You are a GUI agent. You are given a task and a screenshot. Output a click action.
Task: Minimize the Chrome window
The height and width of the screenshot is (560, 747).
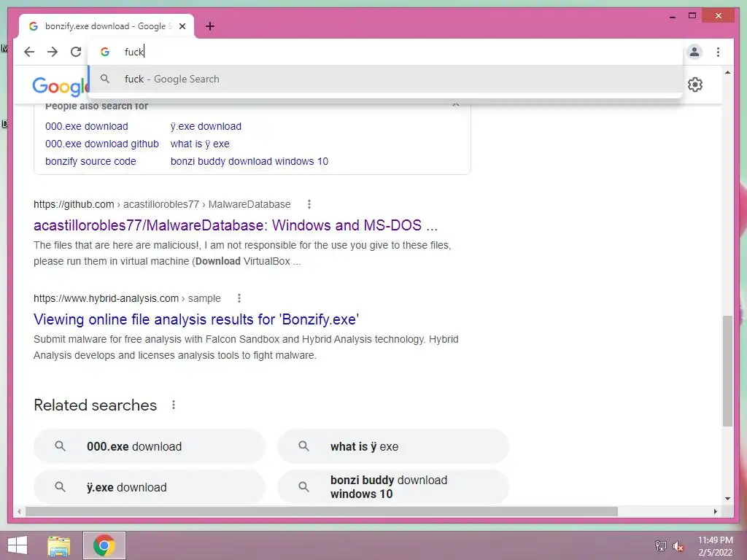[x=673, y=16]
